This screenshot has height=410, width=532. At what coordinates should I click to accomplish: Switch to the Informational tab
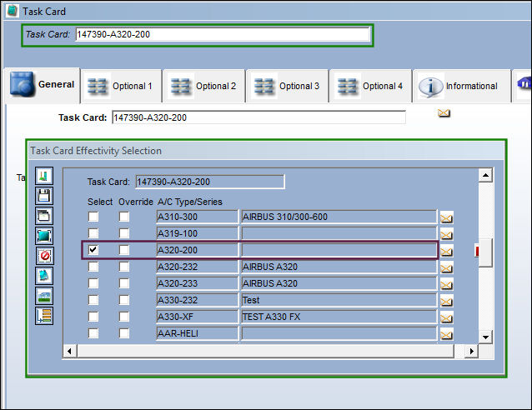click(461, 86)
